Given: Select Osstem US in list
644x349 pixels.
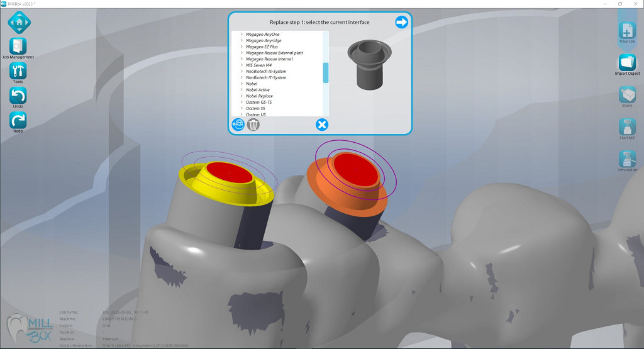Looking at the screenshot, I should [255, 114].
